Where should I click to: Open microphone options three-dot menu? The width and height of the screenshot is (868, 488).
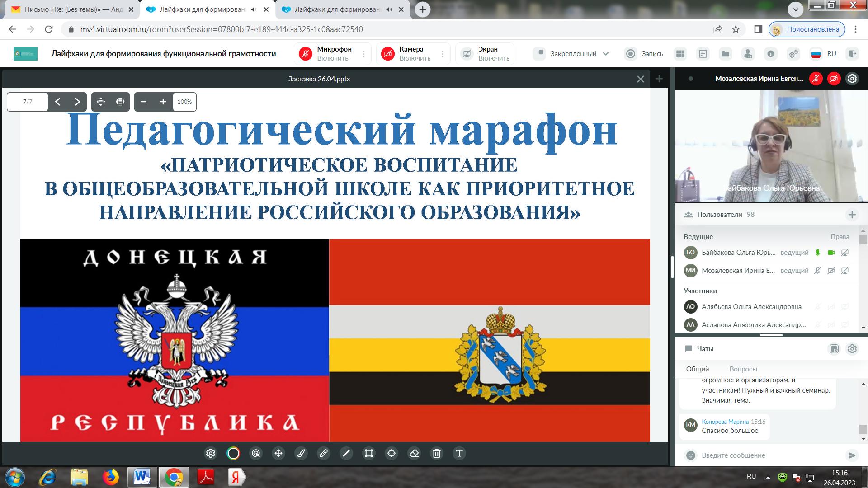tap(363, 54)
